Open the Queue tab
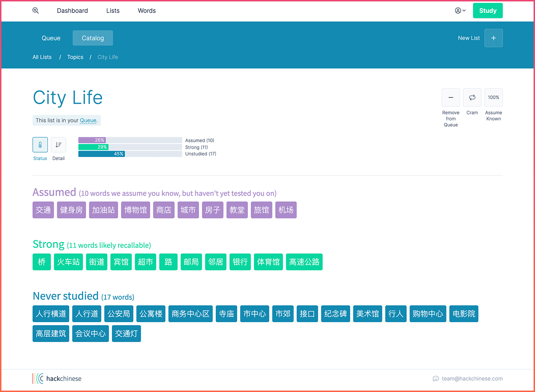The image size is (535, 392). click(x=51, y=38)
